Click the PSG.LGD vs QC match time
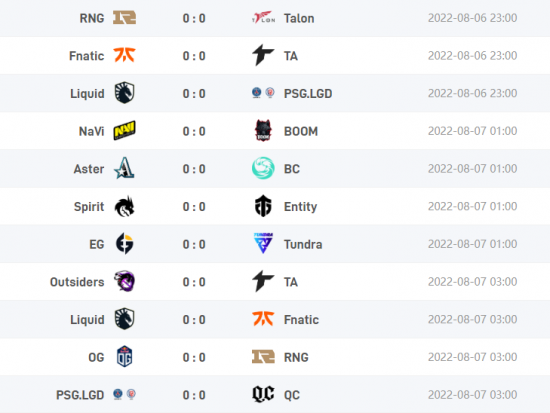 (472, 395)
